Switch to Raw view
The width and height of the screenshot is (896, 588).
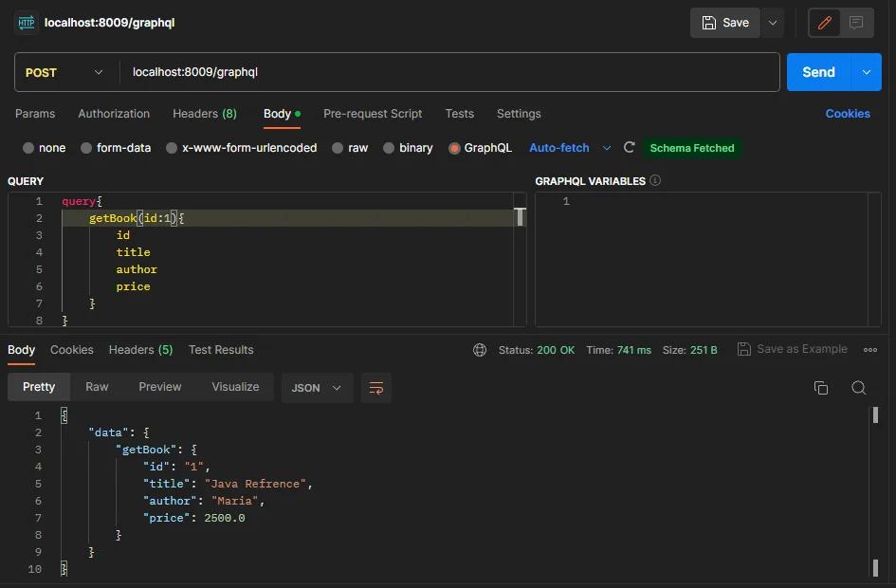click(97, 387)
